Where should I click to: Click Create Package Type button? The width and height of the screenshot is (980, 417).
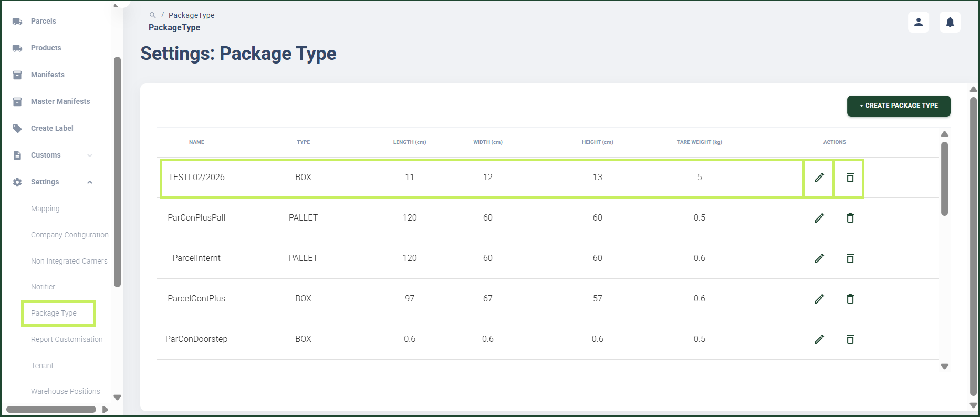coord(899,106)
